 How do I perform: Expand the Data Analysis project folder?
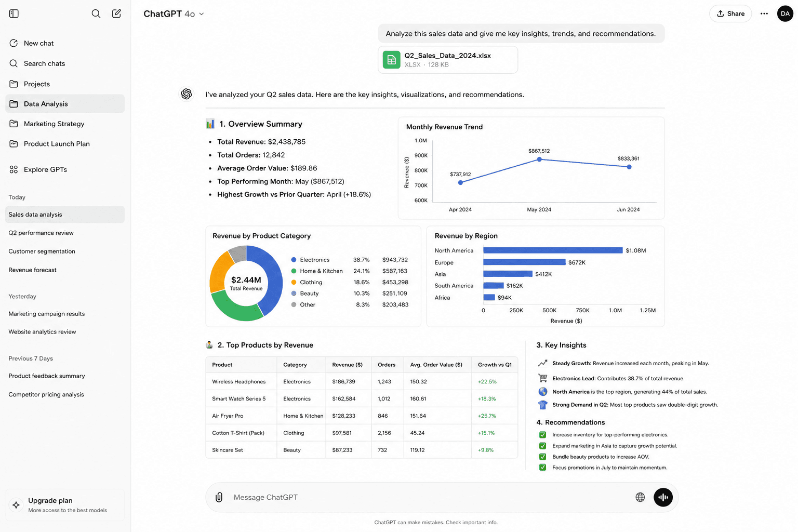click(x=65, y=104)
